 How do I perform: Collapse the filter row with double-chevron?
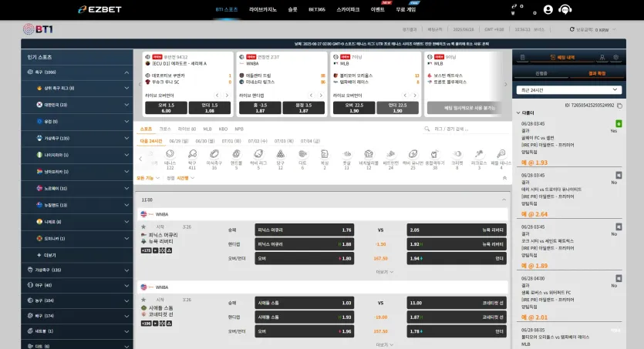pos(504,178)
